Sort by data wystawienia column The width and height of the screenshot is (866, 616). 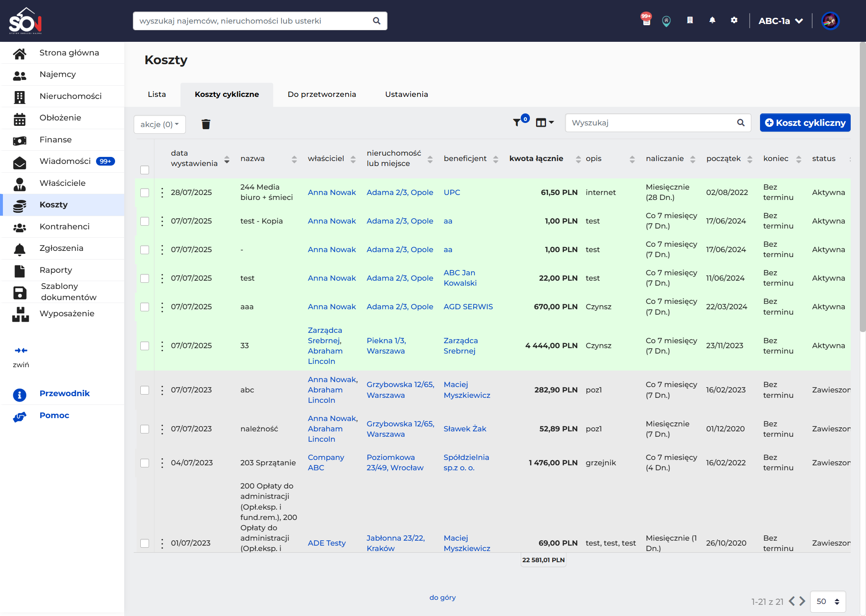[227, 159]
